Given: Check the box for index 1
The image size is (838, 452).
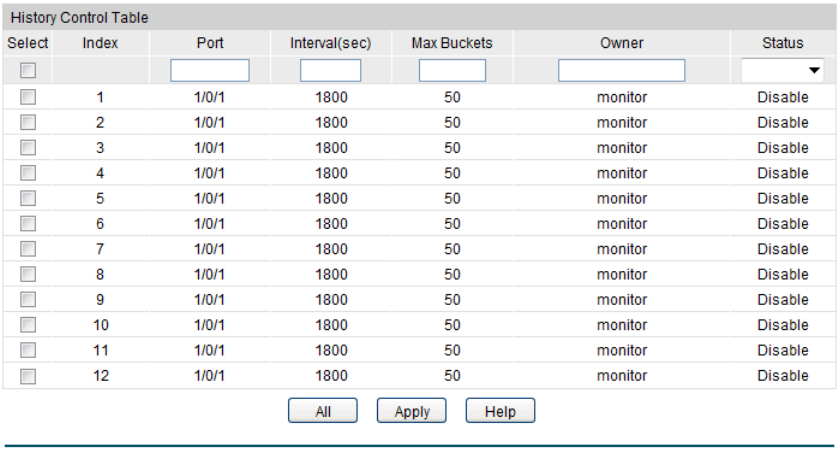Looking at the screenshot, I should point(28,97).
